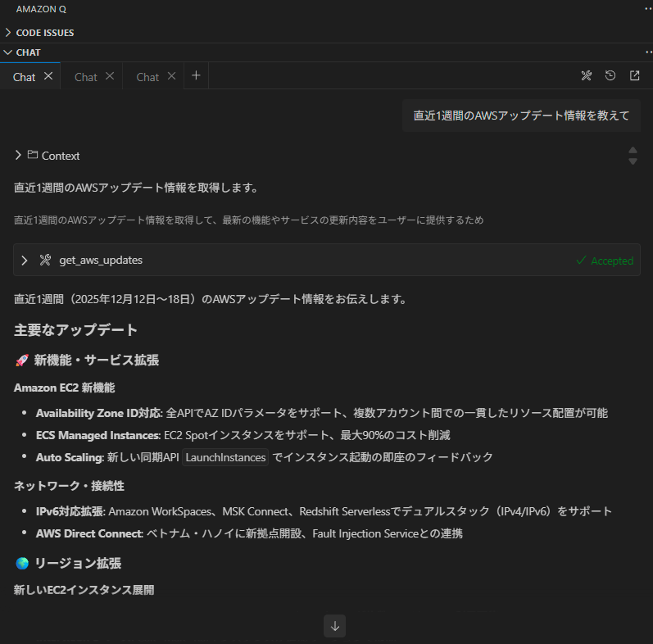Screen dimensions: 653x644
Task: Open CHAT section more actions menu
Action: point(648,52)
